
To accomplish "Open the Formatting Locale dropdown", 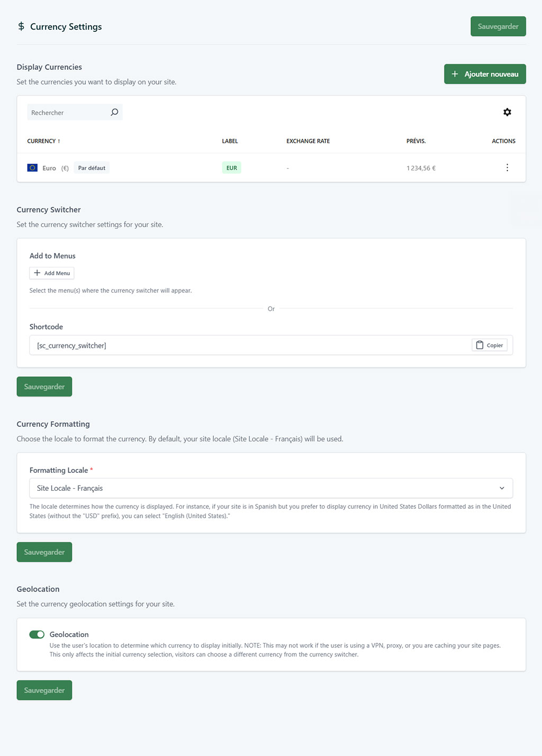I will click(271, 488).
